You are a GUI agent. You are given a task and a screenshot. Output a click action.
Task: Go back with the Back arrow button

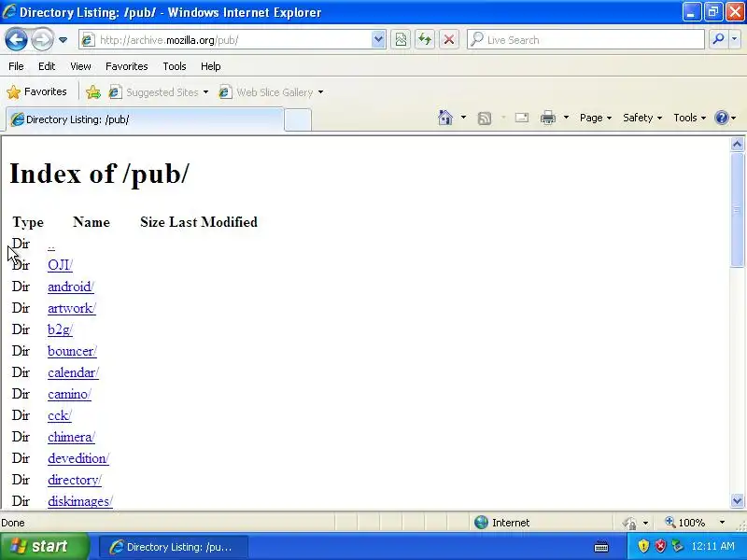click(x=16, y=39)
